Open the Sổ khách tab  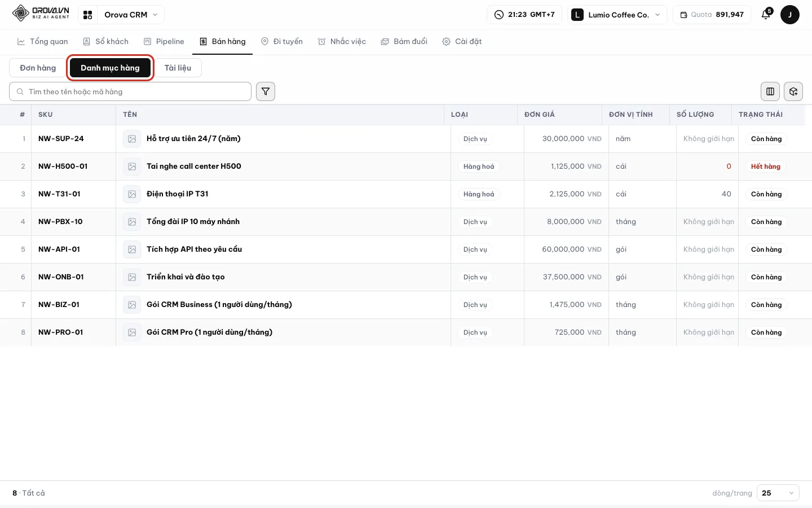click(105, 41)
